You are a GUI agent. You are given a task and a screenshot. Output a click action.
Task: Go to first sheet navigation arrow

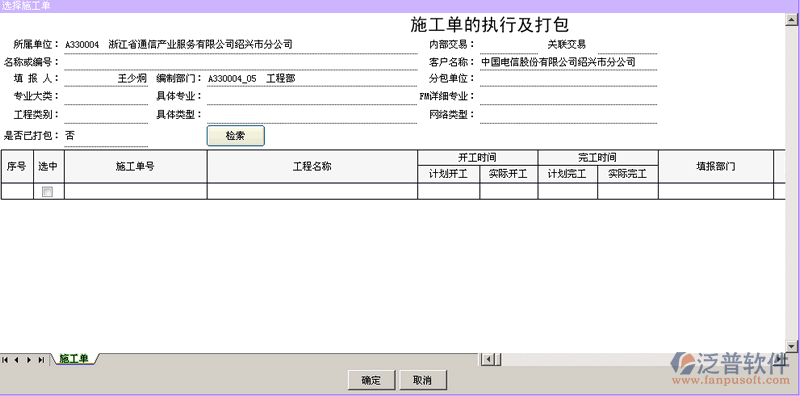5,360
